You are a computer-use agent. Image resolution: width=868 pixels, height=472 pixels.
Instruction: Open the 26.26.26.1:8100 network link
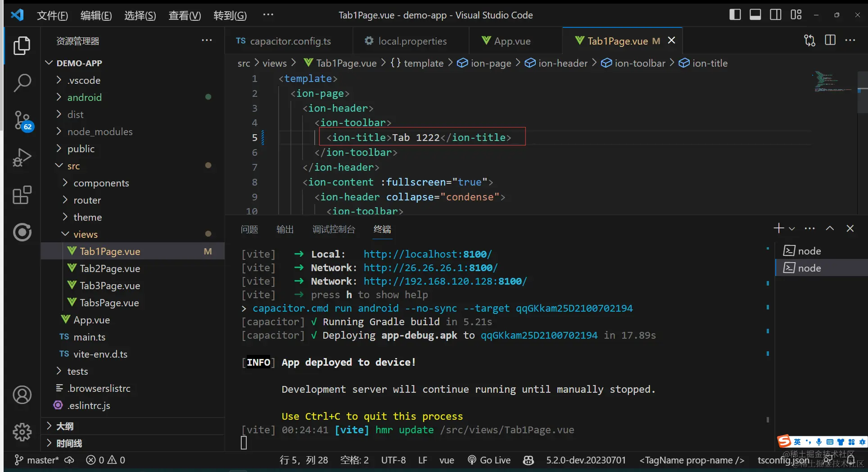[430, 268]
